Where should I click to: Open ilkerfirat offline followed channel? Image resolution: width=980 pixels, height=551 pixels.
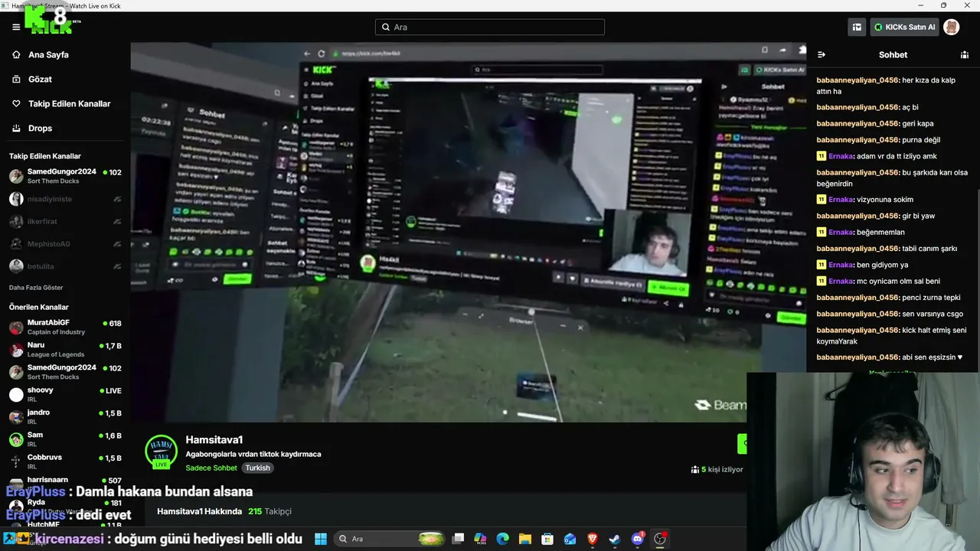65,221
